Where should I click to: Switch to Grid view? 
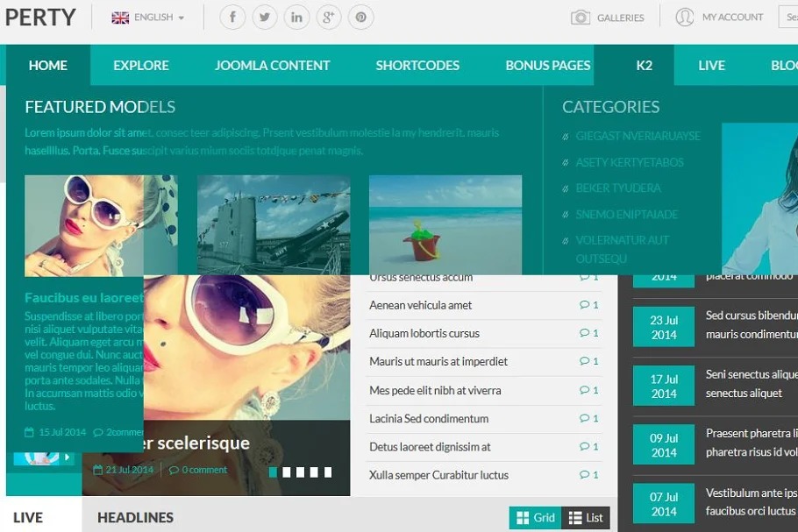pos(535,518)
